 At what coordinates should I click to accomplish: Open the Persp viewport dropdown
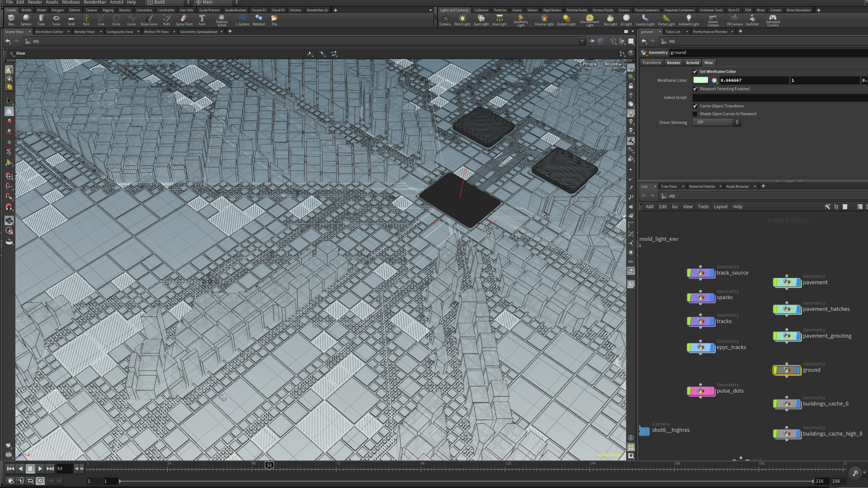point(590,64)
